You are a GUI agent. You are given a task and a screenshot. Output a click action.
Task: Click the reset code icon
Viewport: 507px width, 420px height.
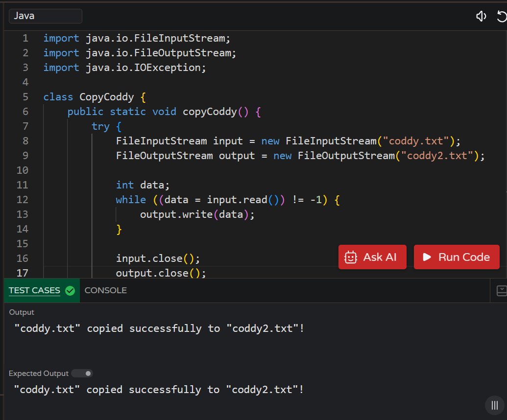click(502, 16)
